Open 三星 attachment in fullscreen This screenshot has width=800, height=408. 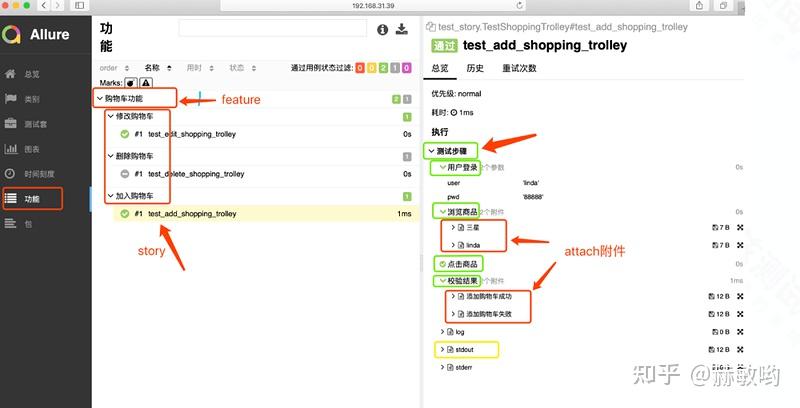coord(740,227)
